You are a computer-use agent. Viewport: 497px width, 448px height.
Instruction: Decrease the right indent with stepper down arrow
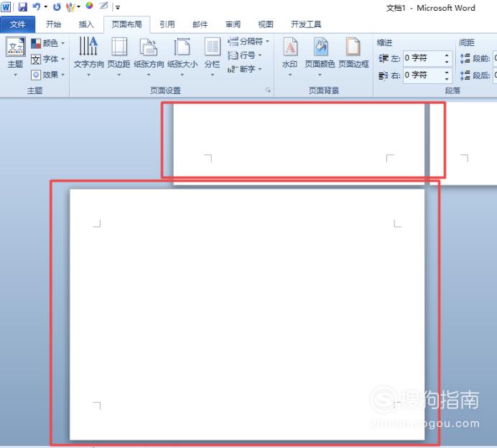tap(447, 78)
